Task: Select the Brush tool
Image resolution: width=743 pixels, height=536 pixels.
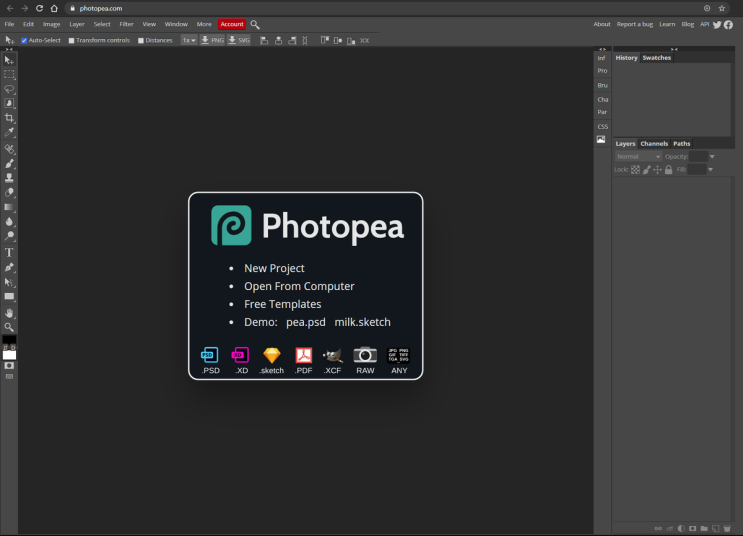Action: (9, 164)
